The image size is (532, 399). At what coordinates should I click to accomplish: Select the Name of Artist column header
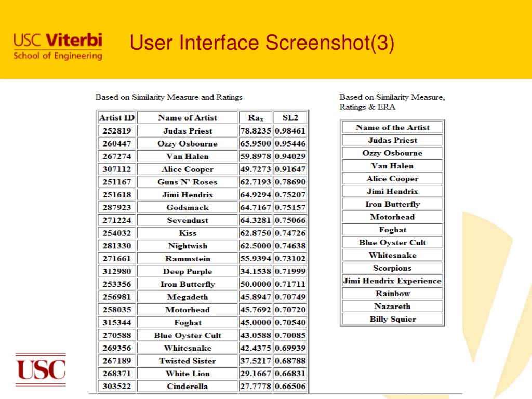pos(187,118)
